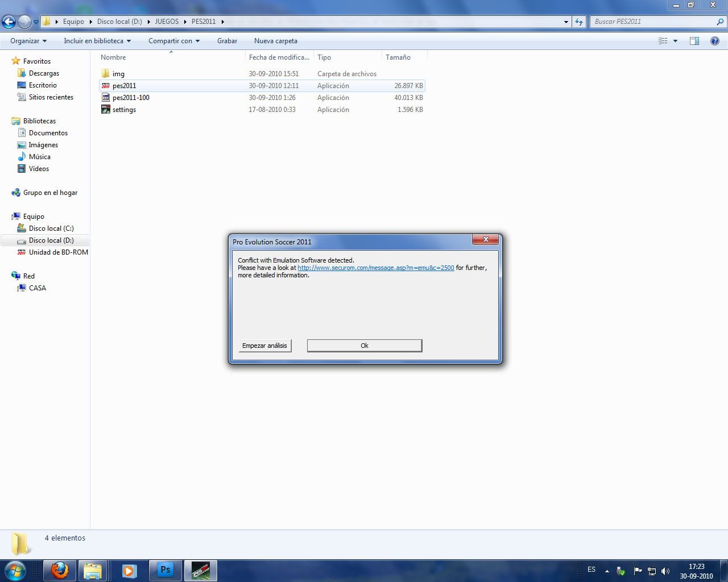Expand the address bar history dropdown

point(566,22)
